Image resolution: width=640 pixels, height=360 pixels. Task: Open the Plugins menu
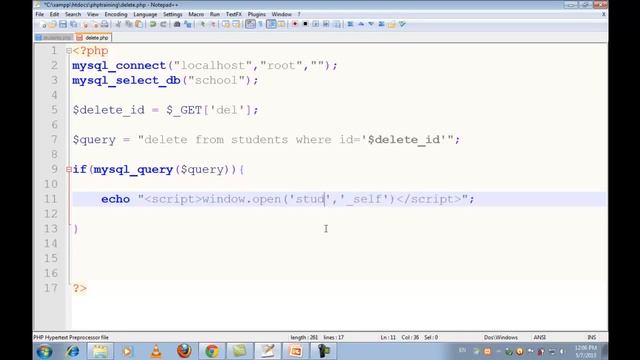tap(257, 14)
